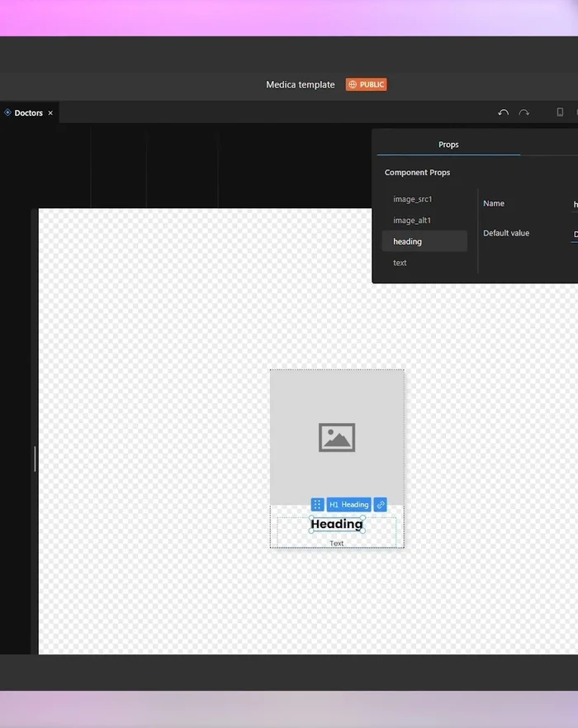Select the Text element below the Heading
Screen dimensions: 578x728
(x=337, y=543)
